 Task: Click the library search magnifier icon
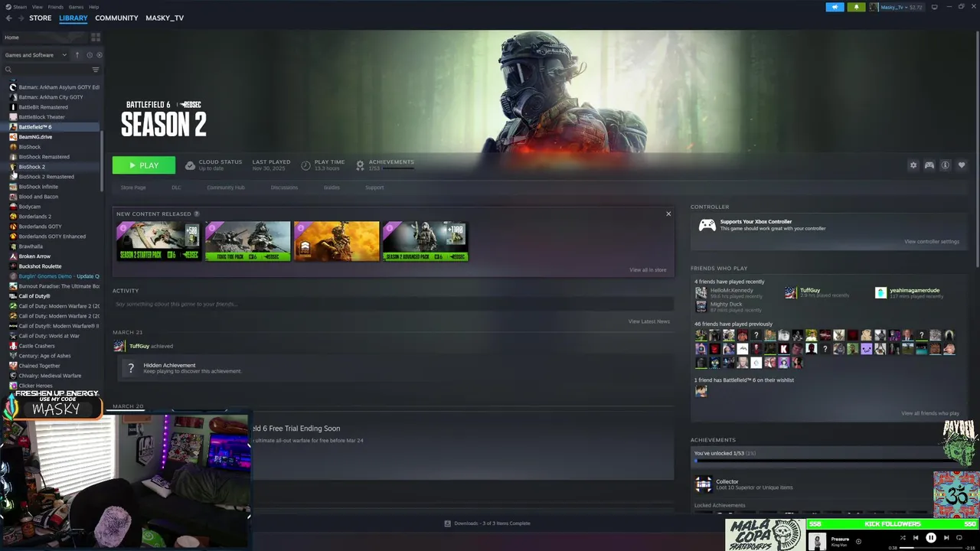click(x=8, y=70)
